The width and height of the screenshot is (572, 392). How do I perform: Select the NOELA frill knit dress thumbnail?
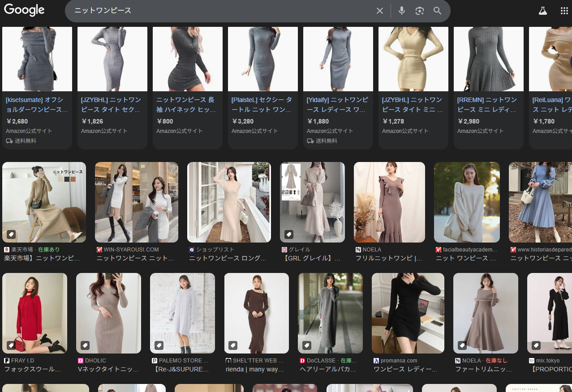[x=389, y=202]
